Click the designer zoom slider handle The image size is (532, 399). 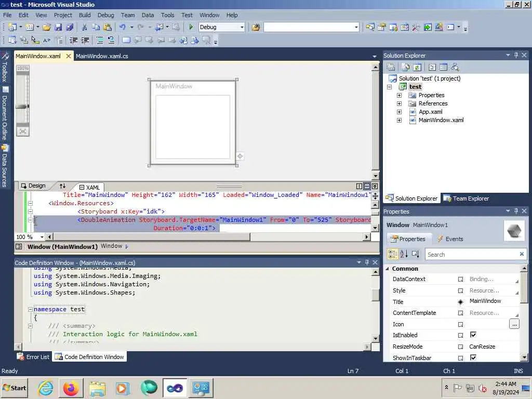(22, 107)
